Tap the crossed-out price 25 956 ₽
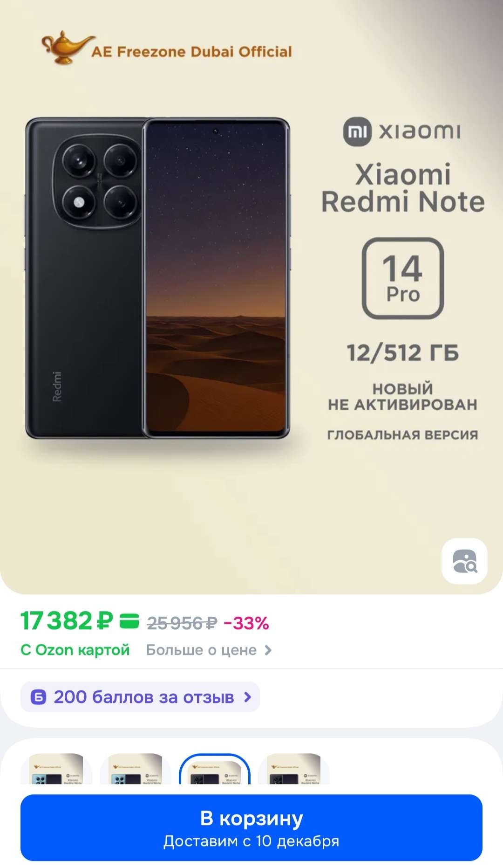 pyautogui.click(x=182, y=623)
